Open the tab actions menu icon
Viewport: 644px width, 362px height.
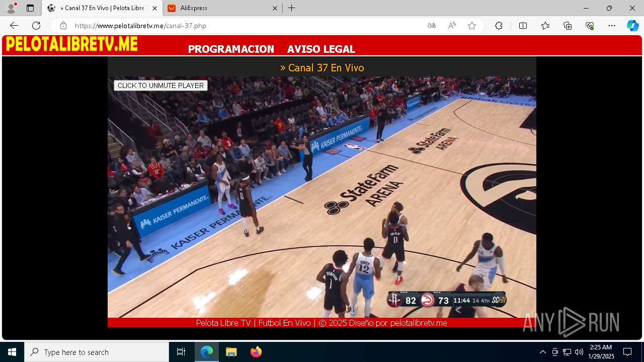pyautogui.click(x=30, y=8)
